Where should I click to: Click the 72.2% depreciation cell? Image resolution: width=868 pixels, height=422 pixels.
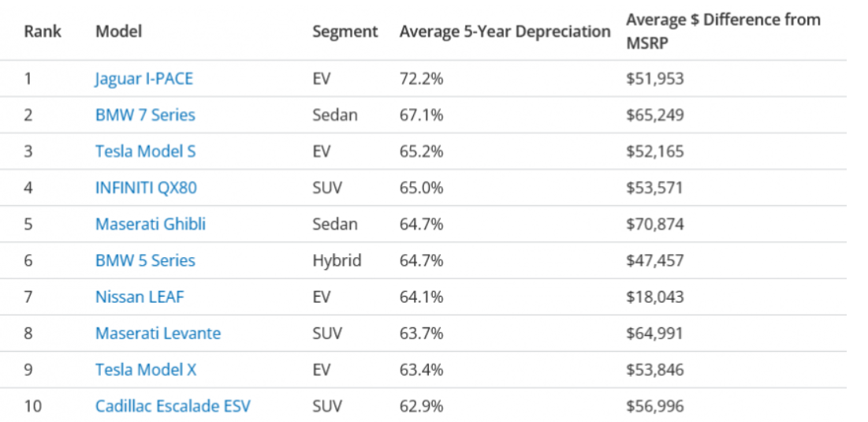[421, 79]
